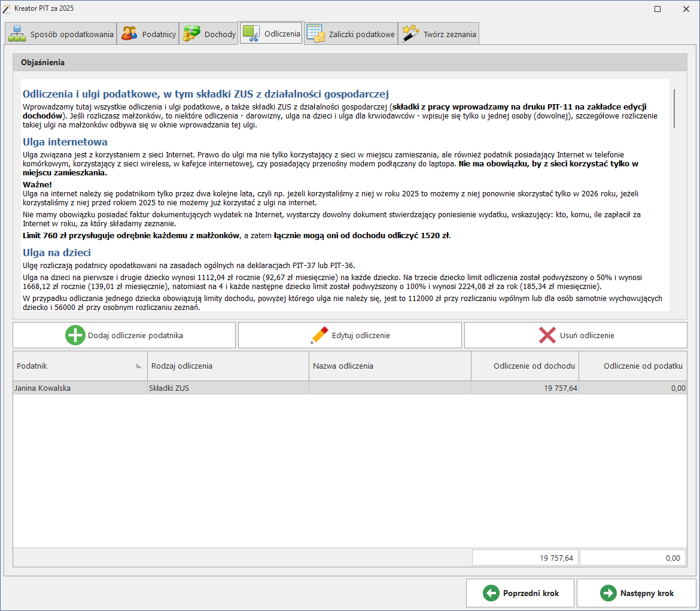Click the green right arrow icon
This screenshot has width=700, height=611.
(608, 593)
